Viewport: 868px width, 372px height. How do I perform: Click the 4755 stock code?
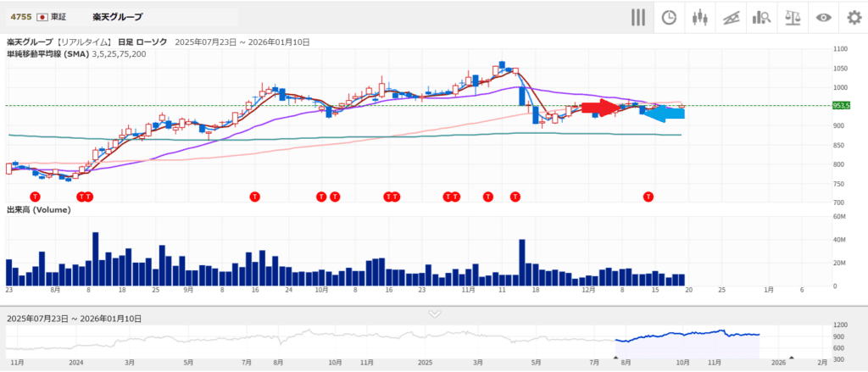pos(20,17)
